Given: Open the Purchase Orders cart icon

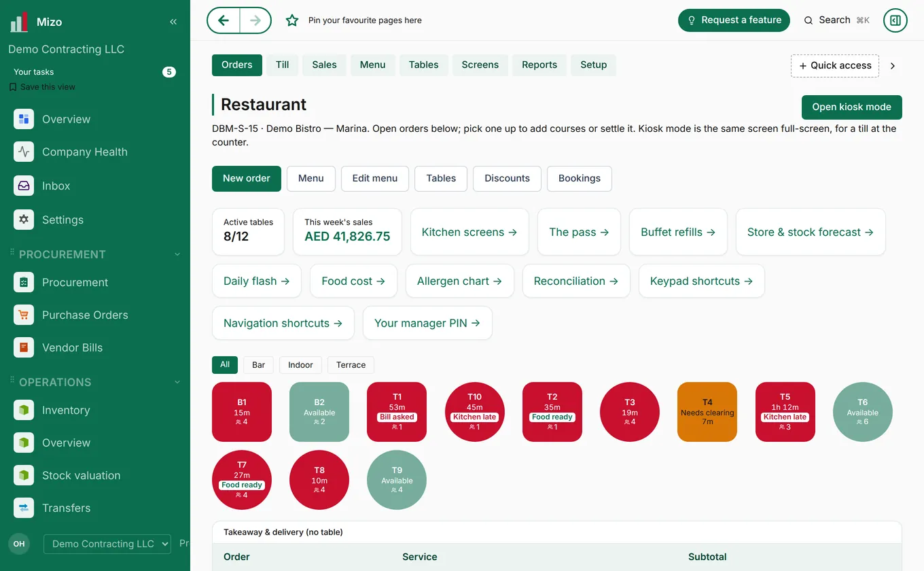Looking at the screenshot, I should coord(24,315).
